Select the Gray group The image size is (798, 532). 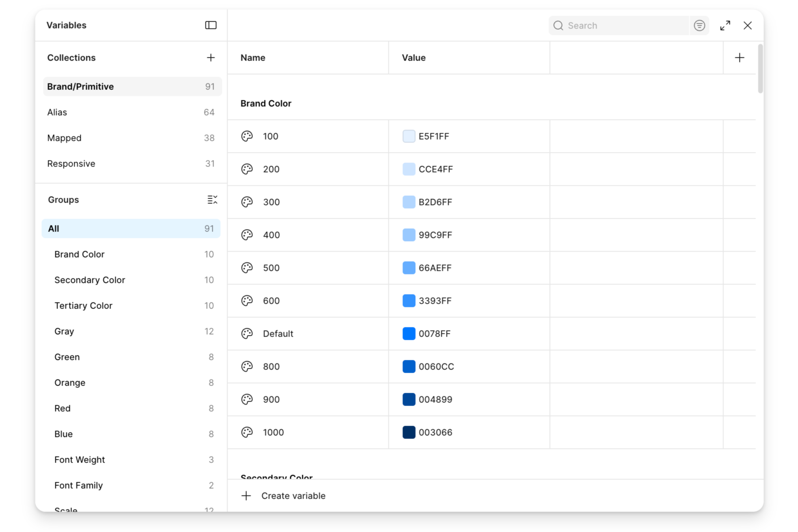pos(131,331)
